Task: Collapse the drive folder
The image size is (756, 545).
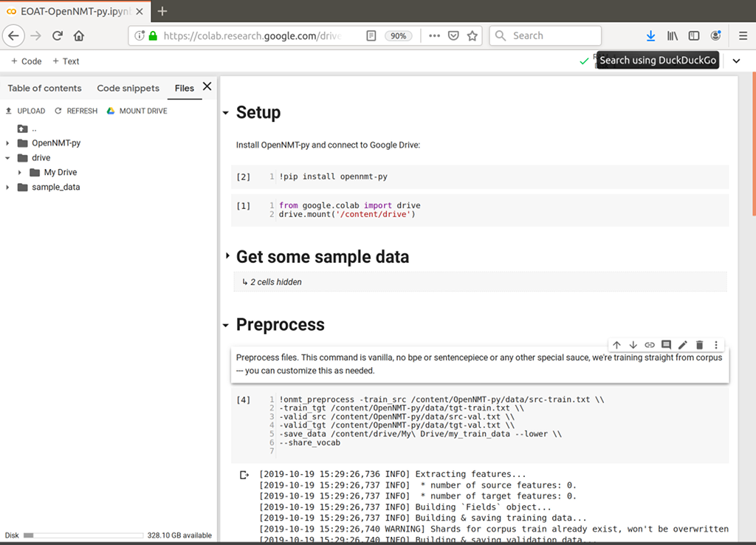Action: (x=7, y=158)
